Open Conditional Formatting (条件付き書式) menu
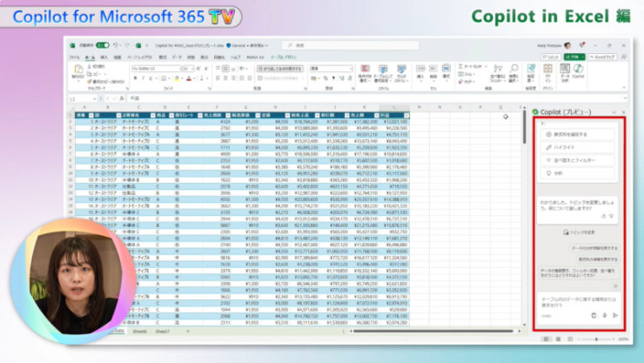Viewport: 644px width, 363px height. click(x=365, y=73)
